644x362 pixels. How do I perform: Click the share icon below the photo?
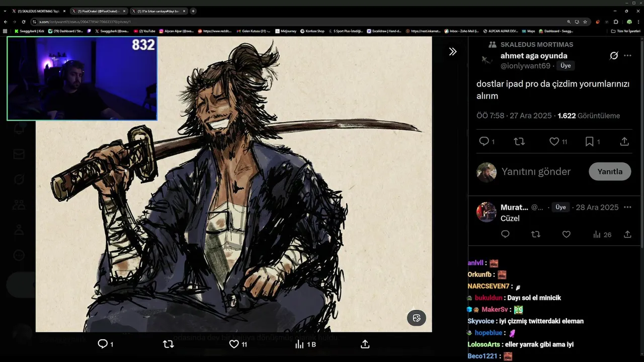(365, 344)
